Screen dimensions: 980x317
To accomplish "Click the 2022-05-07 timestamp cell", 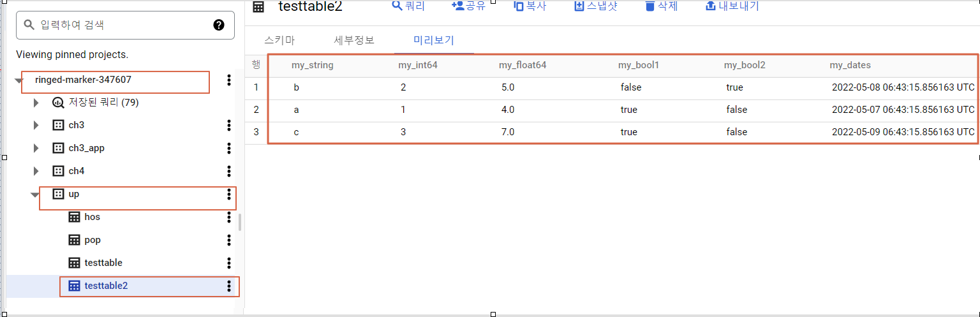I will pyautogui.click(x=903, y=110).
